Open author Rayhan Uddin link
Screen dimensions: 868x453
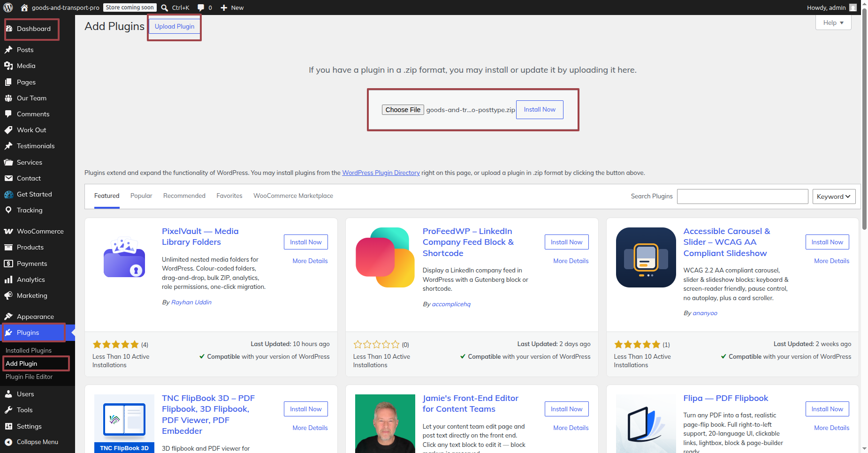191,302
